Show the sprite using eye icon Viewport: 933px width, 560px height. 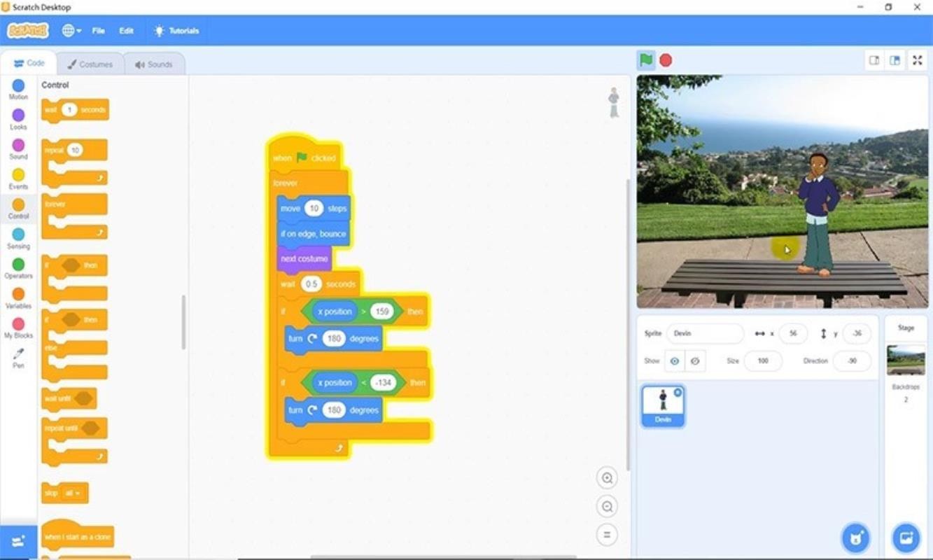click(675, 361)
